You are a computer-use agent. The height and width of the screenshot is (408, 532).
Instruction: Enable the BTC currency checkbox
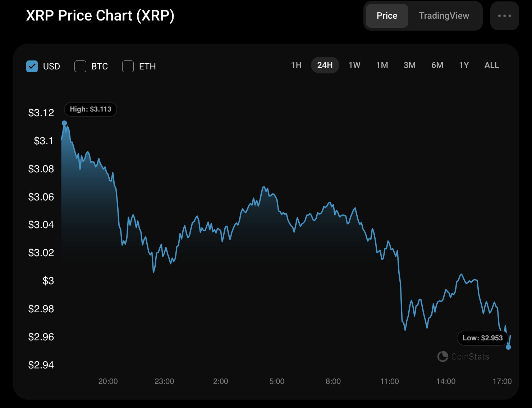[x=80, y=66]
